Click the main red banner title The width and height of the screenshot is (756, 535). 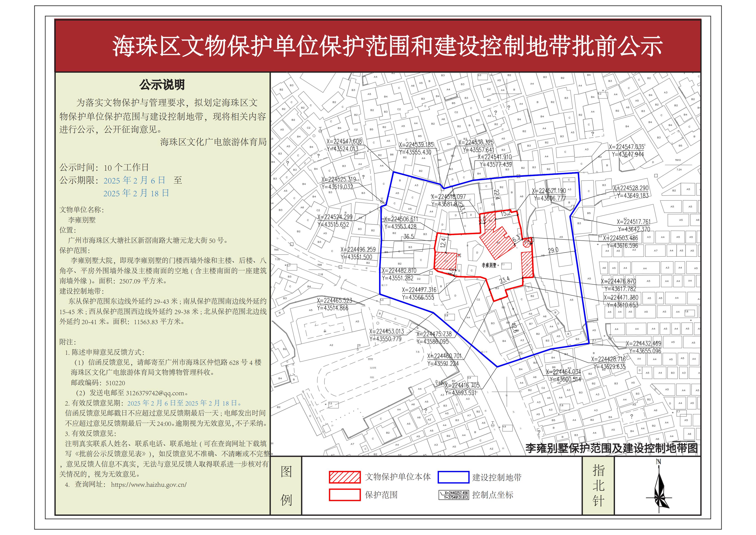[x=387, y=46]
